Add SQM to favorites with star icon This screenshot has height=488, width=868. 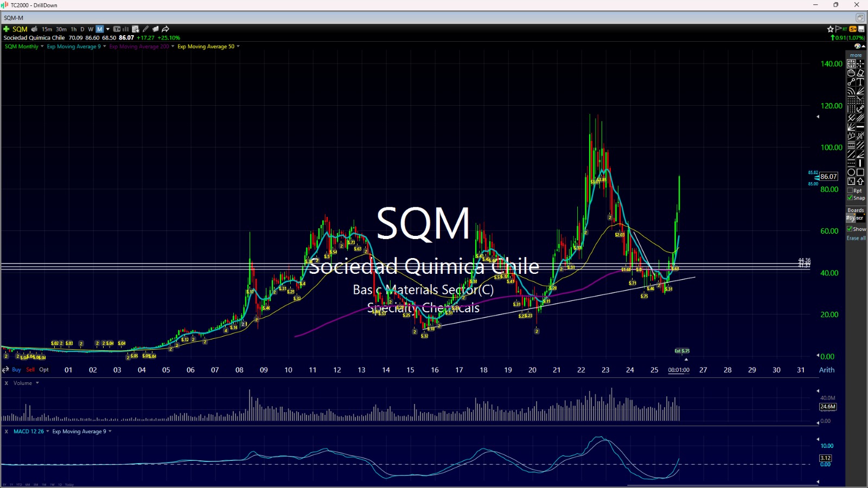pos(830,29)
